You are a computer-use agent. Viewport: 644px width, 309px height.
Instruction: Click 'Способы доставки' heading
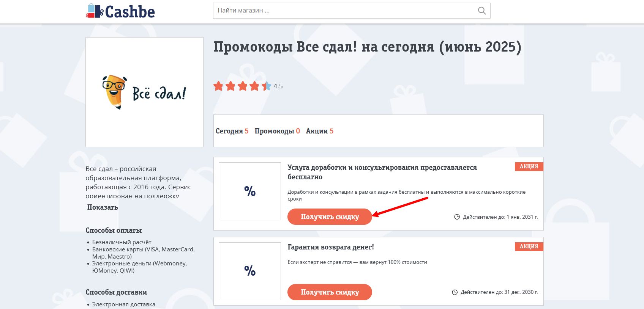pyautogui.click(x=116, y=292)
